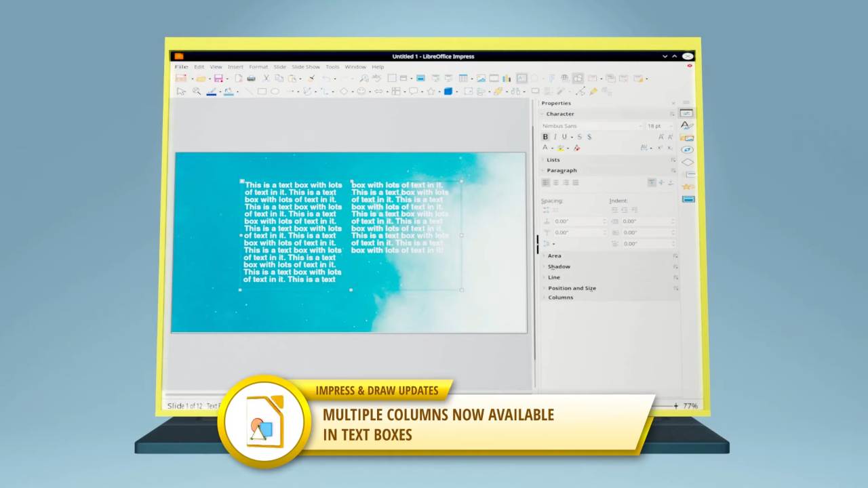The width and height of the screenshot is (868, 488).
Task: Click the Save document icon
Action: pyautogui.click(x=218, y=78)
